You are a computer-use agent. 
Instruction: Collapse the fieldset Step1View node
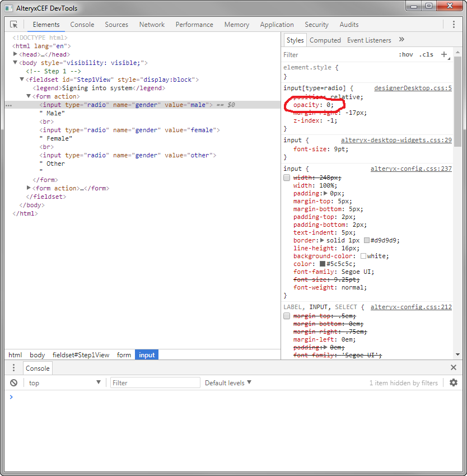22,79
